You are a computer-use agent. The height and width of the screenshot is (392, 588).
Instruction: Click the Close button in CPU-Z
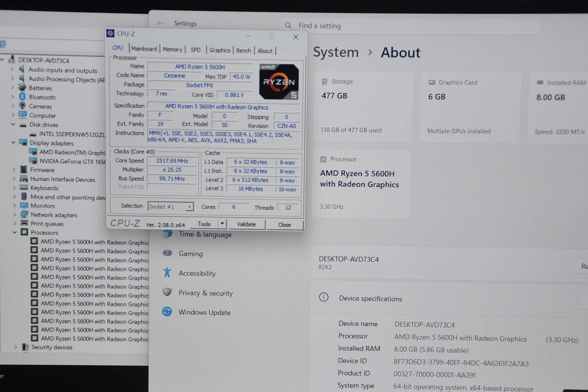click(x=284, y=225)
